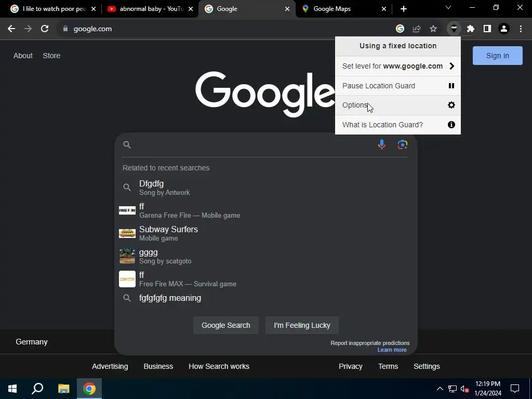Expand 'Set level for www.google.com' submenu

[x=398, y=66]
